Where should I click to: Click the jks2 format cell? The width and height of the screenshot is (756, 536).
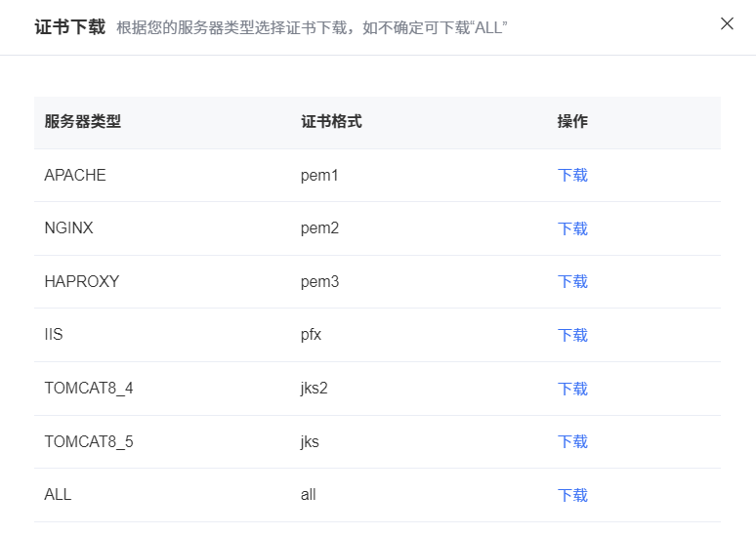tap(315, 389)
